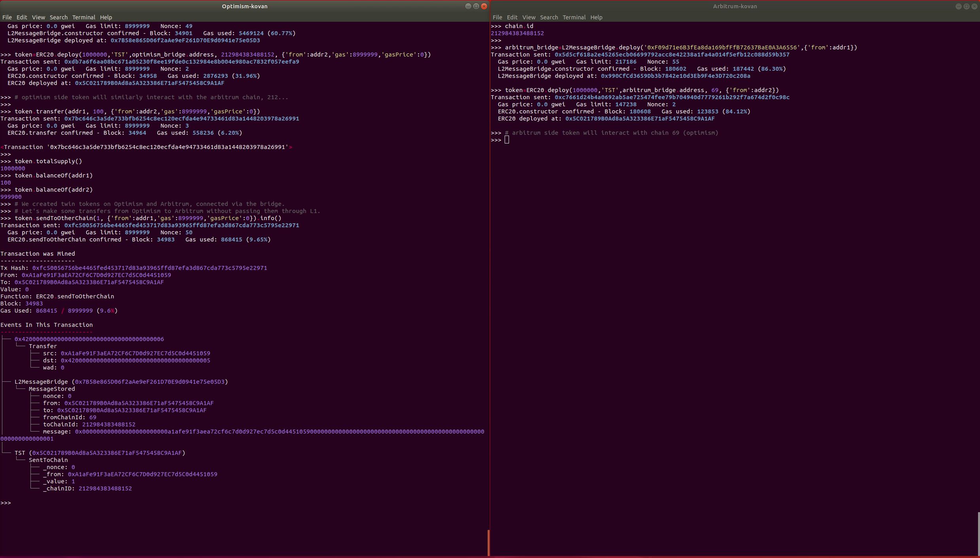Click 'Events In This Transaction' heading

(x=47, y=325)
